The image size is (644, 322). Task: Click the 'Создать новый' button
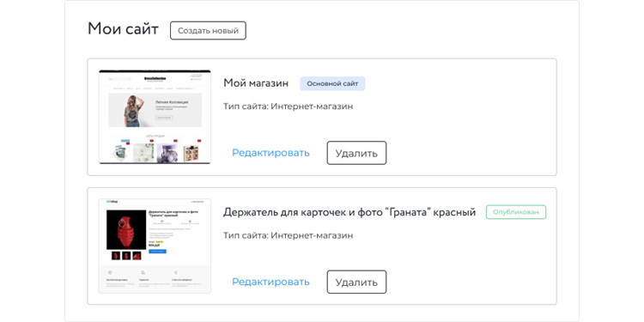point(209,31)
